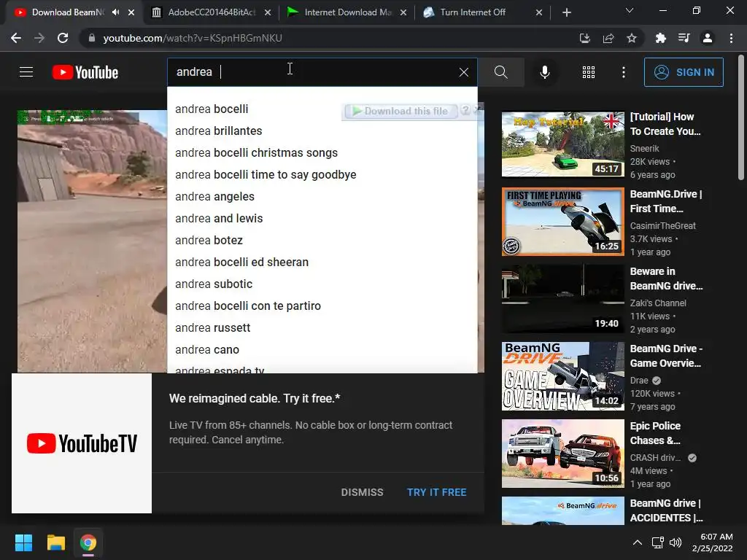Open the taskbar clock and date

712,542
